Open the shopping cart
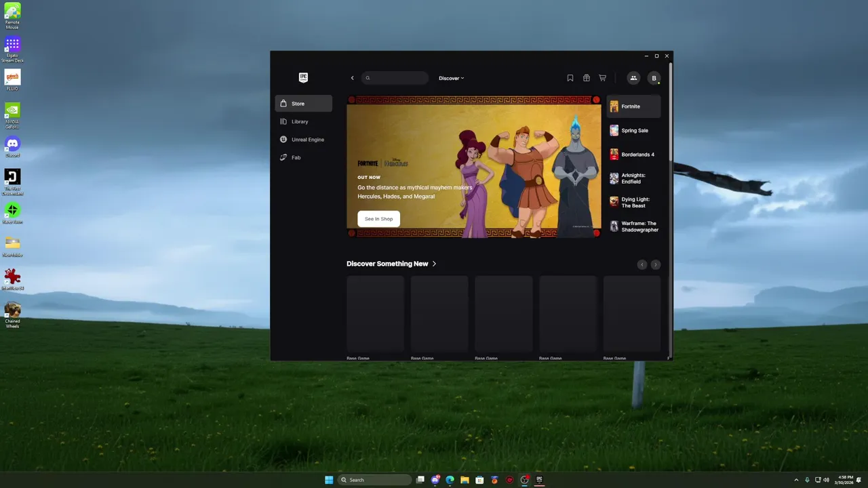 [x=602, y=78]
